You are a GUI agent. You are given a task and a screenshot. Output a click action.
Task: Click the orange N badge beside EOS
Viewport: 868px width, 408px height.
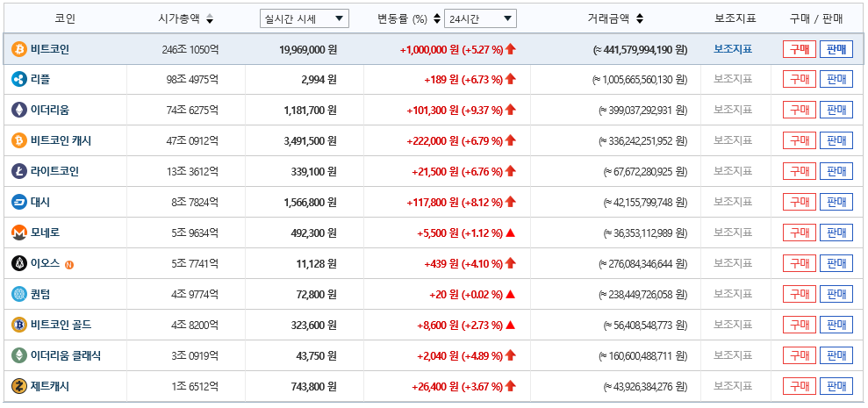[68, 264]
